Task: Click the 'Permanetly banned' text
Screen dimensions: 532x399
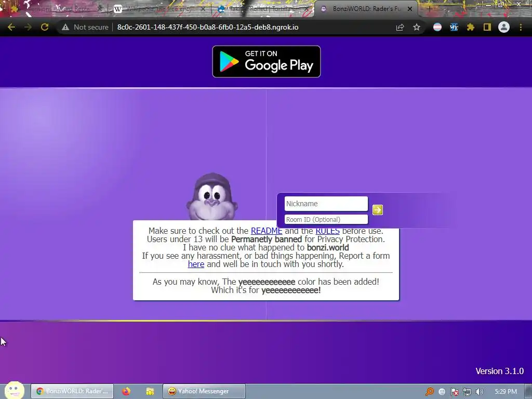Action: (x=267, y=239)
